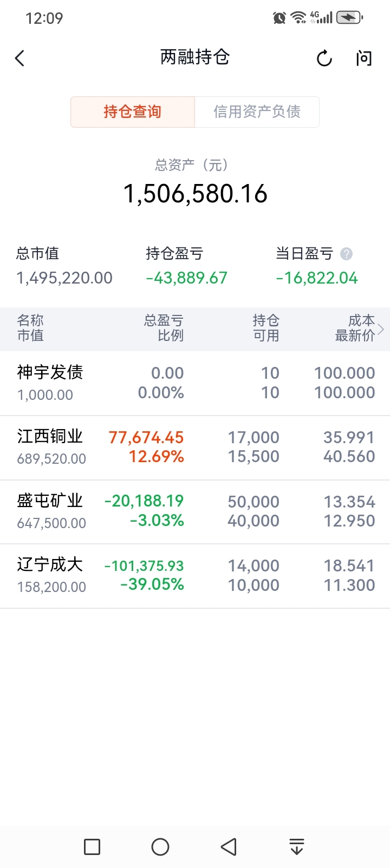
Task: Sort by 总盈亏 column header
Action: [x=164, y=328]
